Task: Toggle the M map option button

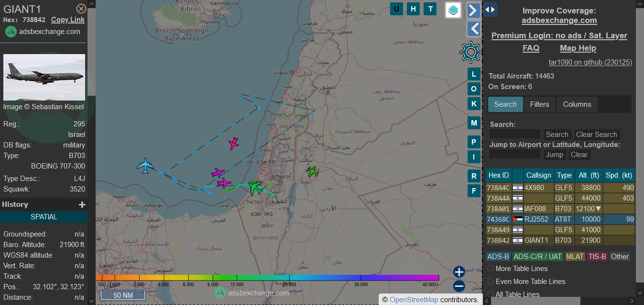Action: (474, 123)
